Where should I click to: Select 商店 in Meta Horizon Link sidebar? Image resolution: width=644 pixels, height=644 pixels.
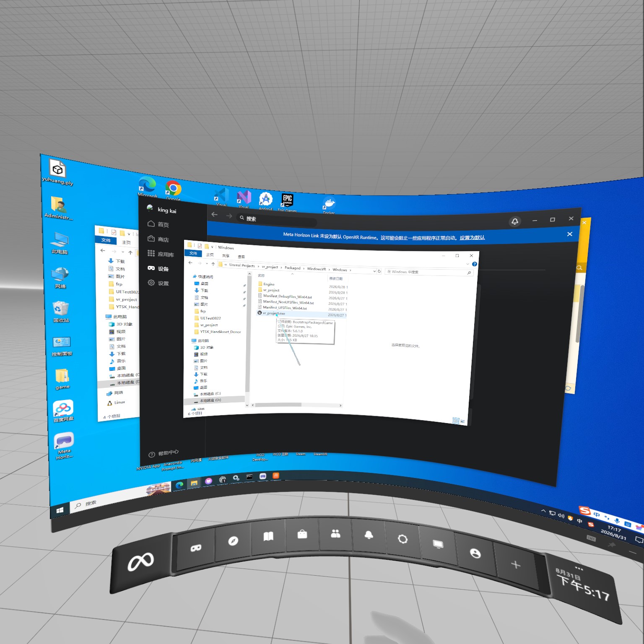[158, 239]
